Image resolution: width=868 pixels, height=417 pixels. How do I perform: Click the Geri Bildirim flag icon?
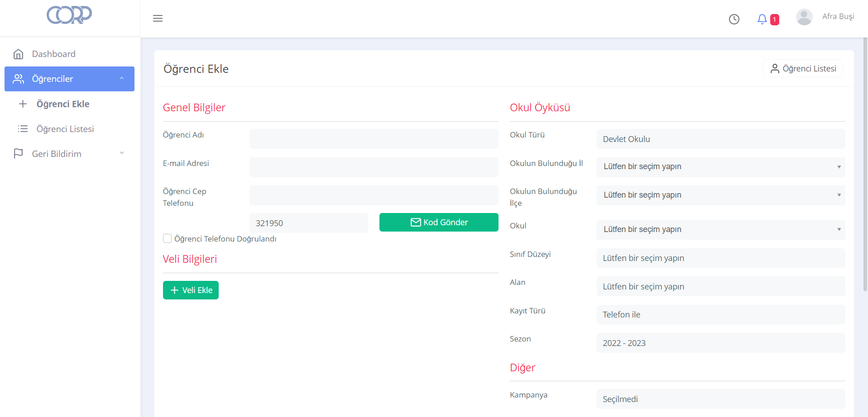[18, 154]
